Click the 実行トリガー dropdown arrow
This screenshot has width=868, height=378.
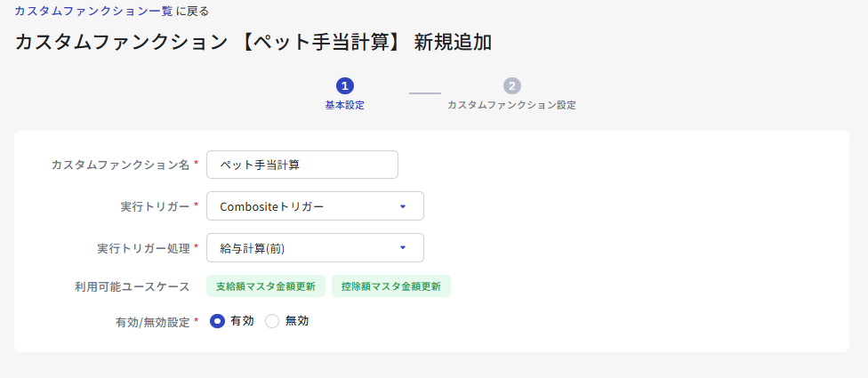tap(403, 206)
